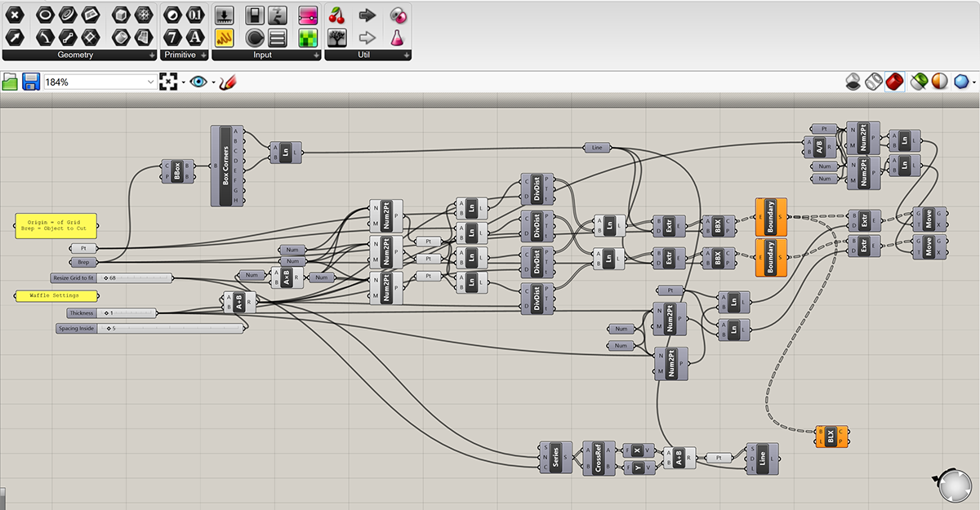Switch to wireframe preview mode
This screenshot has width=980, height=510.
(873, 81)
